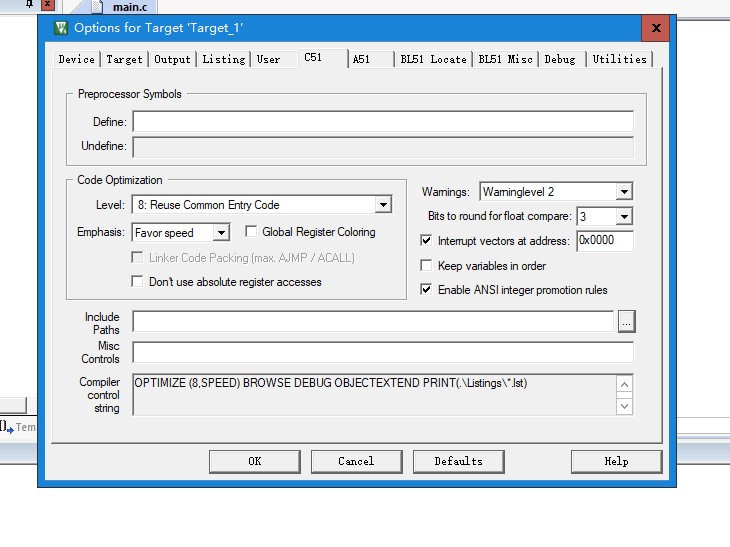
Task: Open the A51 tab
Action: pyautogui.click(x=371, y=59)
